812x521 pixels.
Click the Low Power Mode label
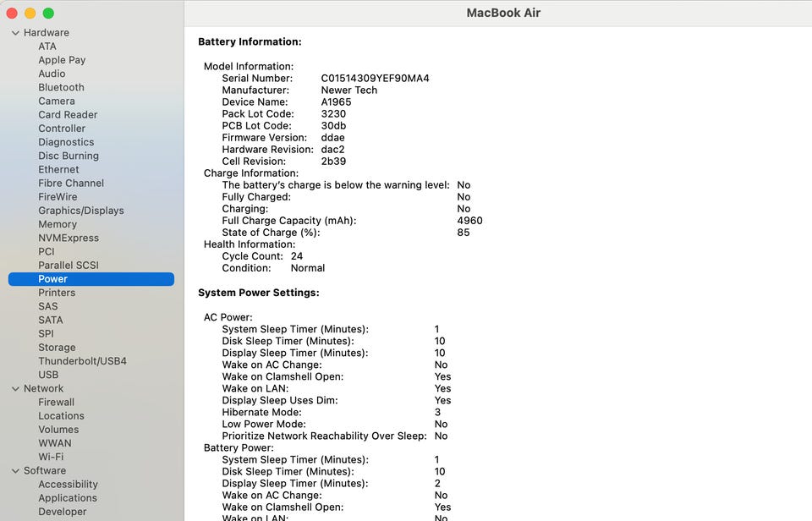(264, 424)
